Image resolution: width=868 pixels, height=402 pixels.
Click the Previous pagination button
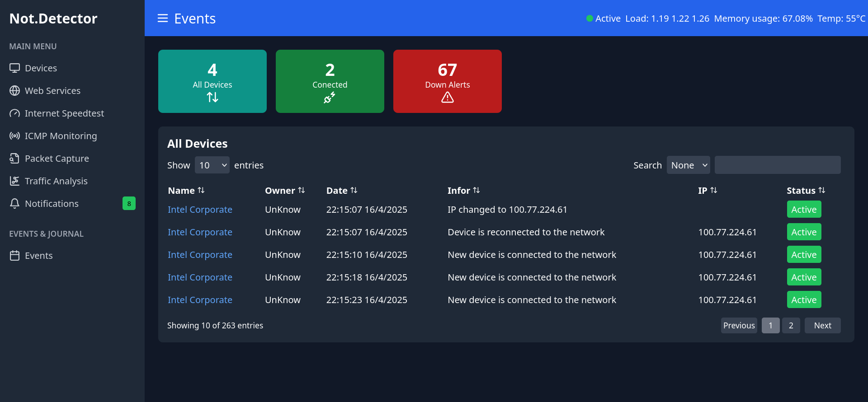(x=739, y=325)
